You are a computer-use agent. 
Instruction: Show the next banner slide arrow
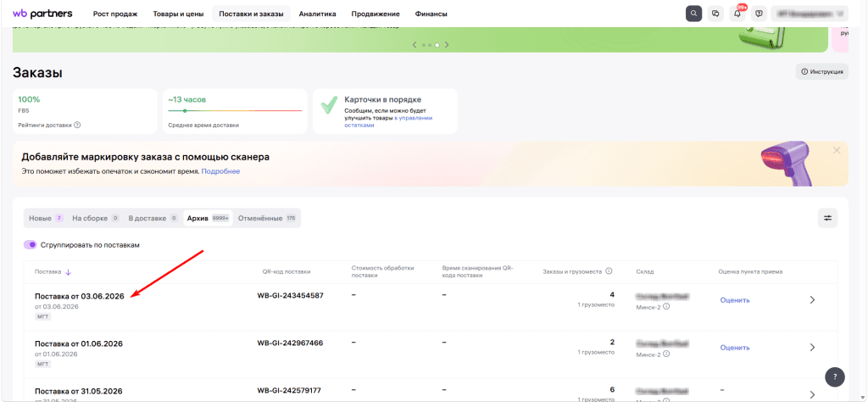coord(447,45)
